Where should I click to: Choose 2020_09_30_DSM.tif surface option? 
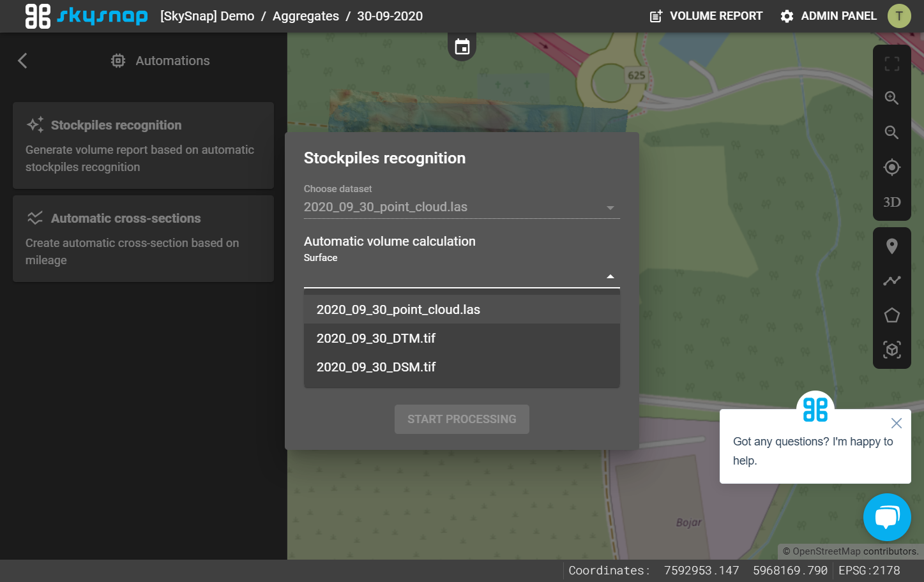[x=462, y=367]
